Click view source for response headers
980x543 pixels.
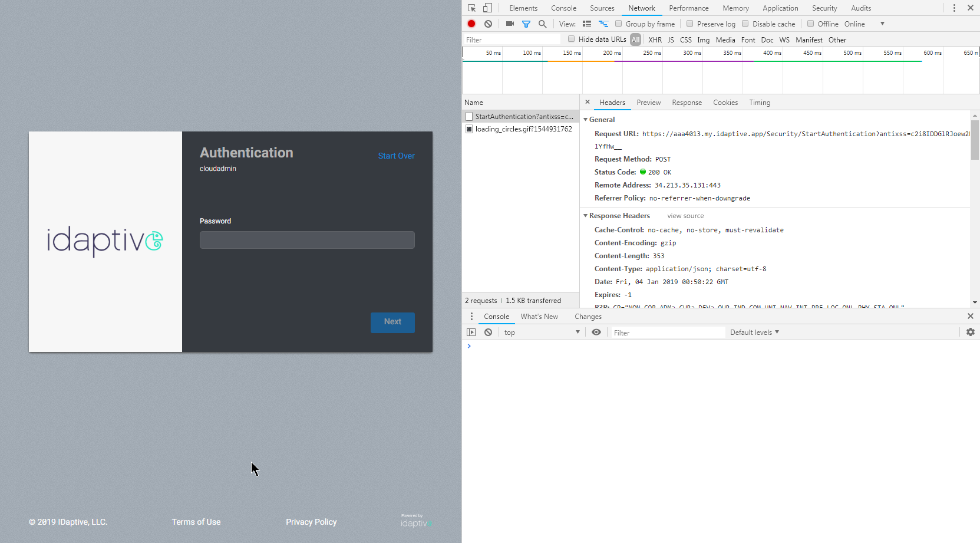(685, 216)
